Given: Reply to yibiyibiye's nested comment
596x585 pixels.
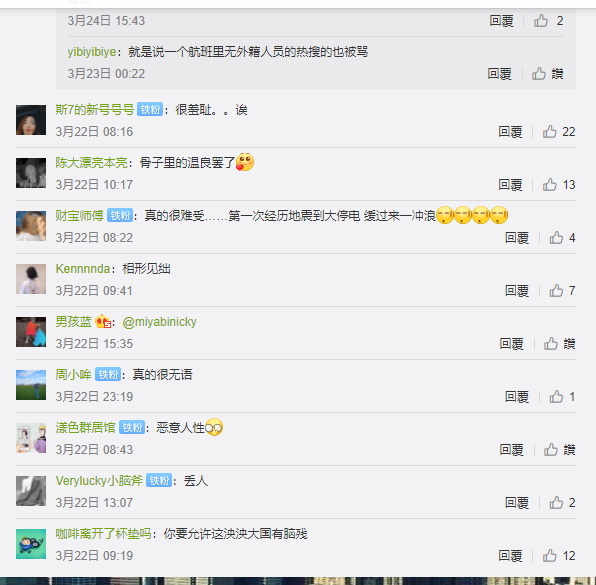Looking at the screenshot, I should click(499, 74).
